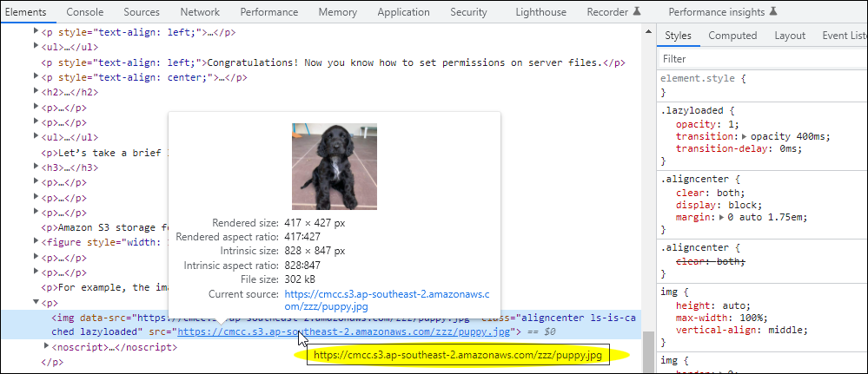The height and width of the screenshot is (374, 868).
Task: Click the "transition-delay: 0ms;" declaration
Action: click(x=739, y=149)
